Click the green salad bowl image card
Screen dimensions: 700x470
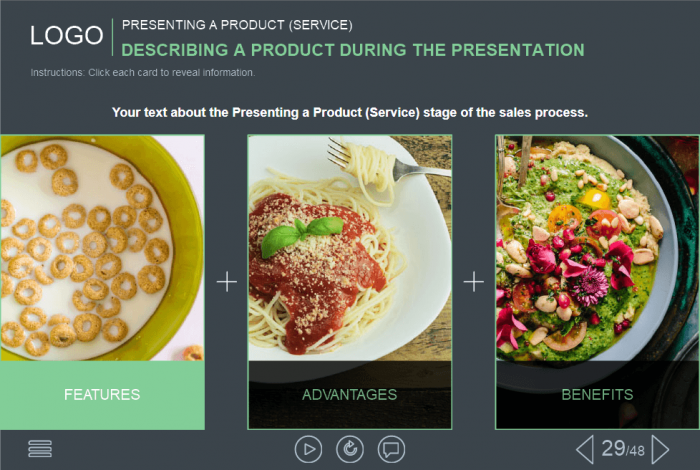point(597,248)
